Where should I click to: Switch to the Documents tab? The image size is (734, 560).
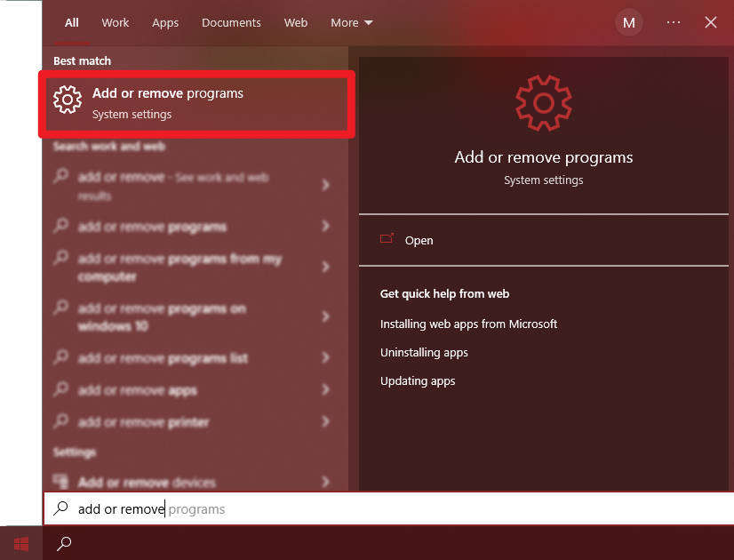[x=231, y=22]
